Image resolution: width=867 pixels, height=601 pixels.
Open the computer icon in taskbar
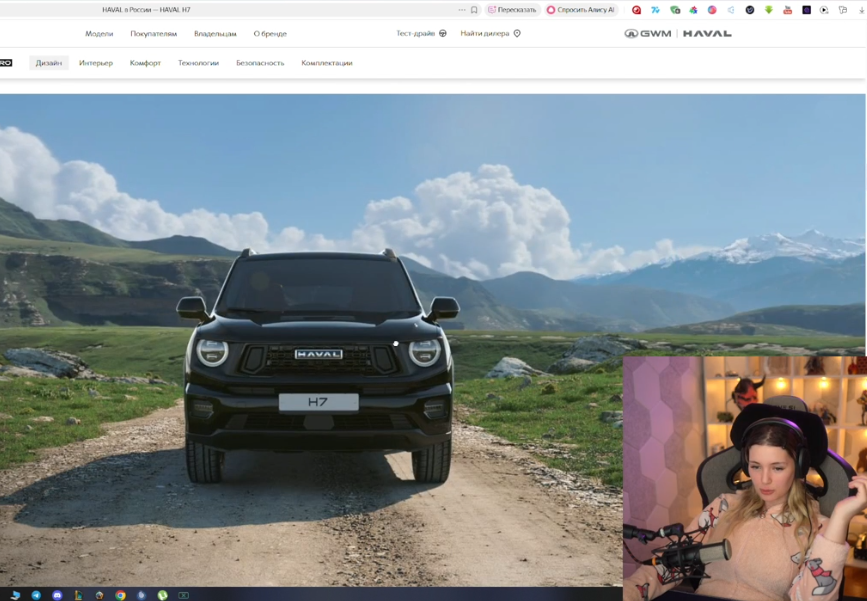click(x=15, y=595)
